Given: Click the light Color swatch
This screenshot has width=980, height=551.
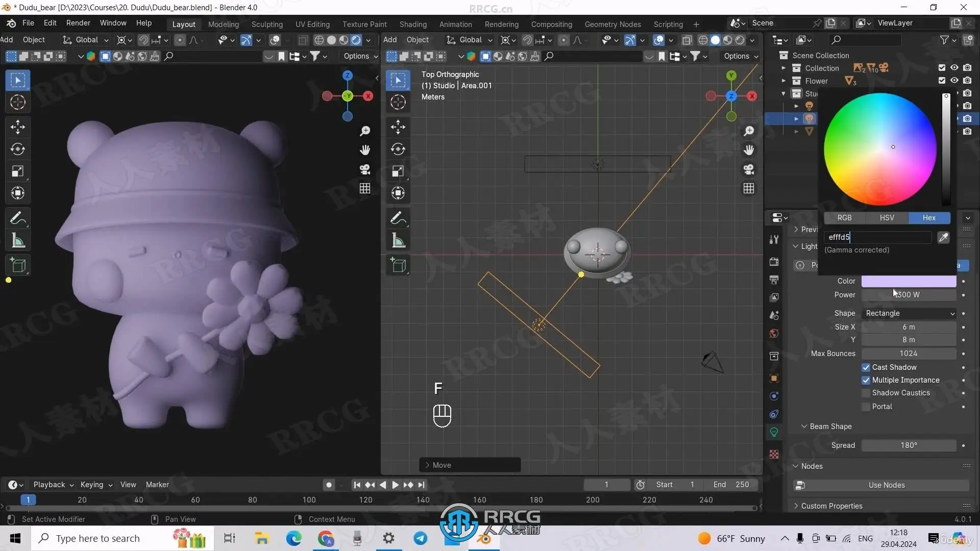Looking at the screenshot, I should tap(909, 281).
